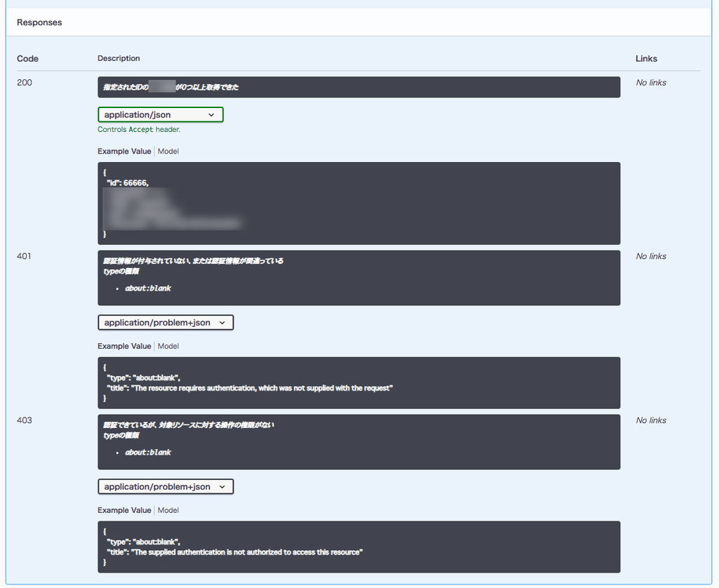Switch to Model tab for the 401 response
719x588 pixels.
pos(169,346)
